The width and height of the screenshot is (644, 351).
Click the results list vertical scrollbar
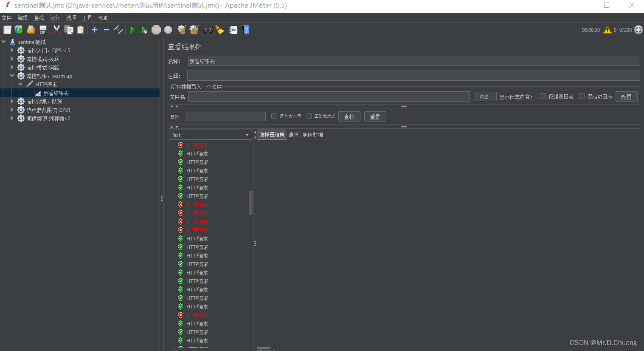(251, 203)
